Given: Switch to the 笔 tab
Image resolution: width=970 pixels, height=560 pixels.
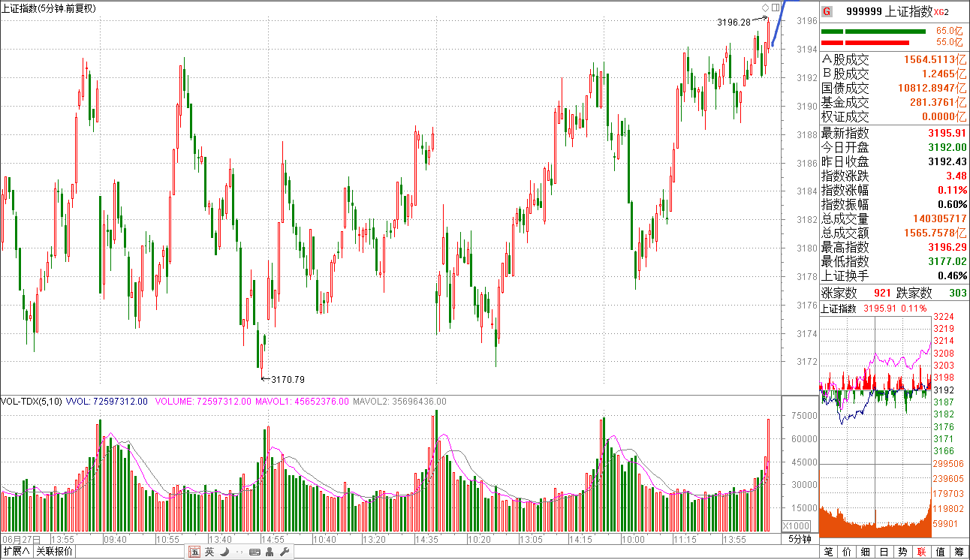Looking at the screenshot, I should coord(828,552).
